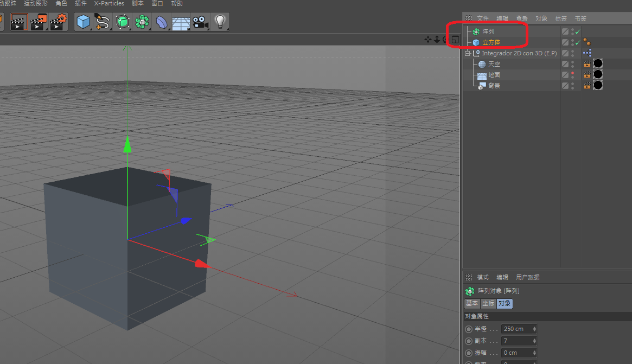This screenshot has width=632, height=364.
Task: Click the camera object toolbar icon
Action: tap(200, 22)
